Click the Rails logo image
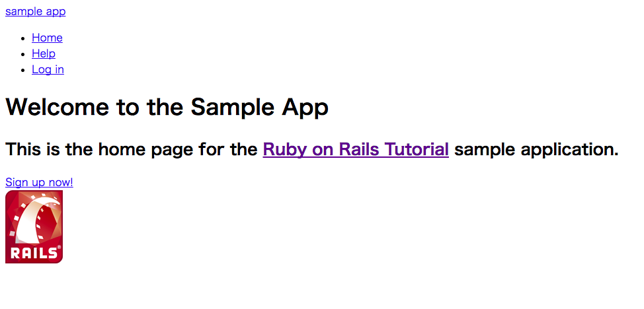Image resolution: width=644 pixels, height=309 pixels. (34, 226)
